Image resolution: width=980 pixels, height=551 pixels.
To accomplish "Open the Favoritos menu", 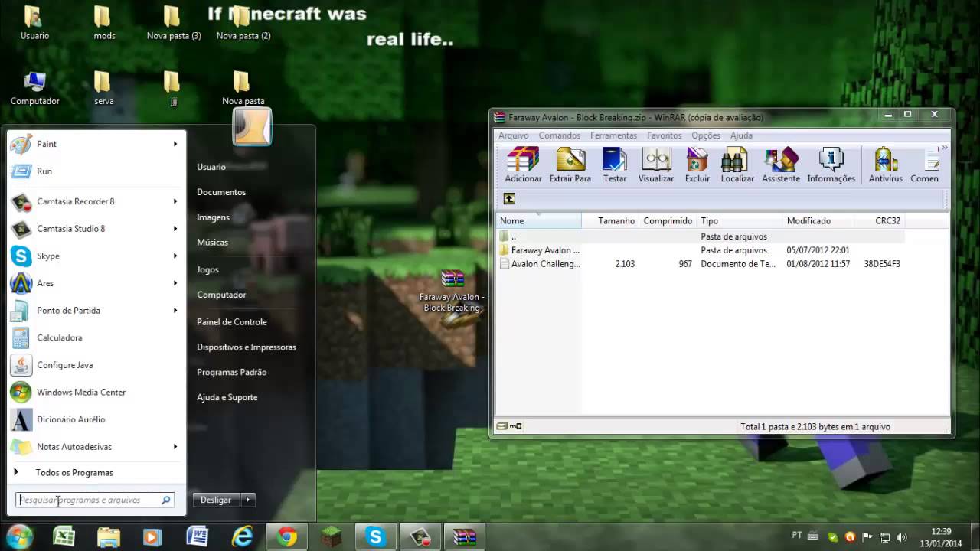I will click(664, 135).
